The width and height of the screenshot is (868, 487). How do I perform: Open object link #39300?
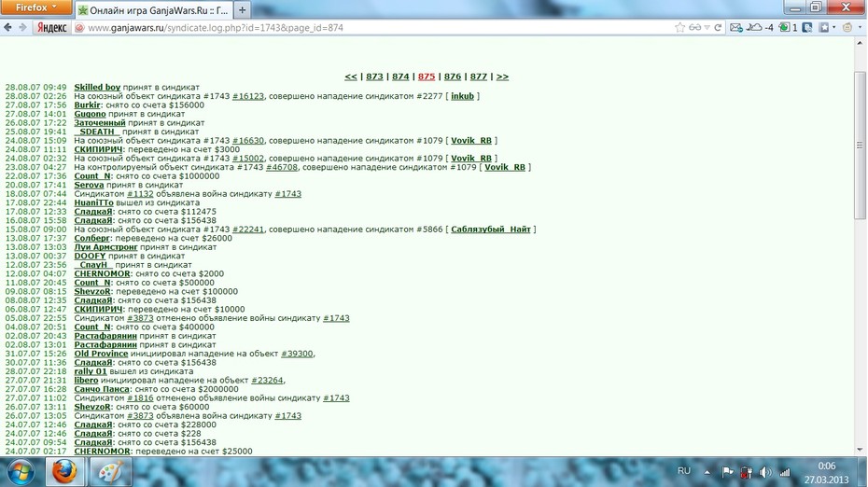pyautogui.click(x=297, y=354)
